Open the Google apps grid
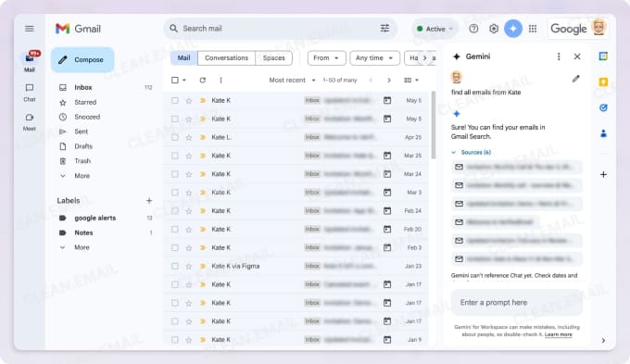 tap(533, 29)
